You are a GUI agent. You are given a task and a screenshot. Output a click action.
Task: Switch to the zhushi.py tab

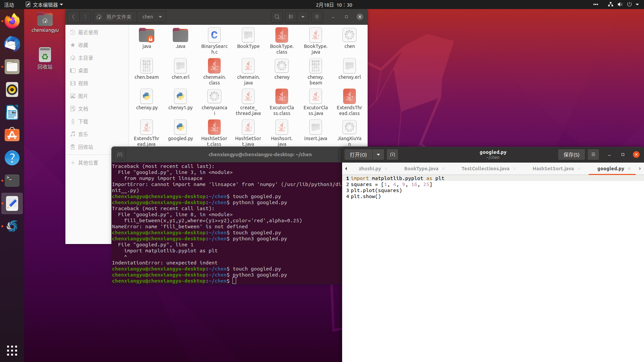(370, 169)
